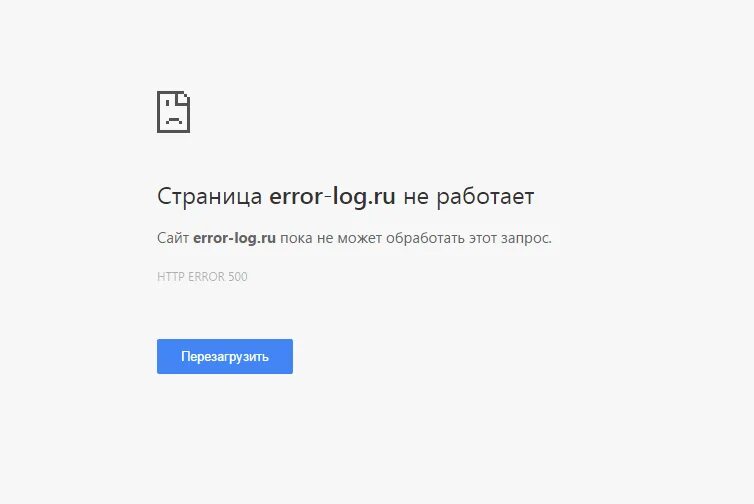The image size is (754, 504).
Task: Click the word Сайт in the description
Action: (x=173, y=238)
